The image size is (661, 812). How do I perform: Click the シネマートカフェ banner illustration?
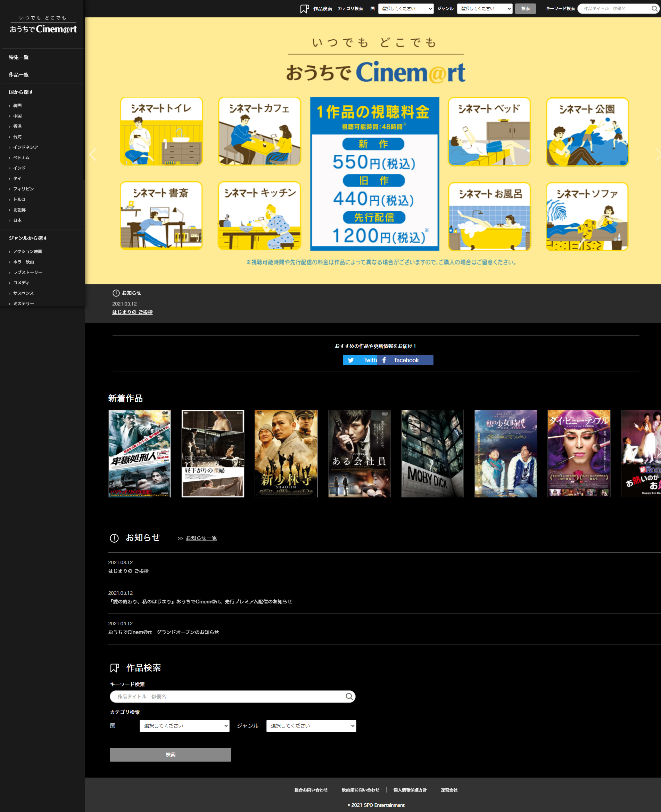259,131
